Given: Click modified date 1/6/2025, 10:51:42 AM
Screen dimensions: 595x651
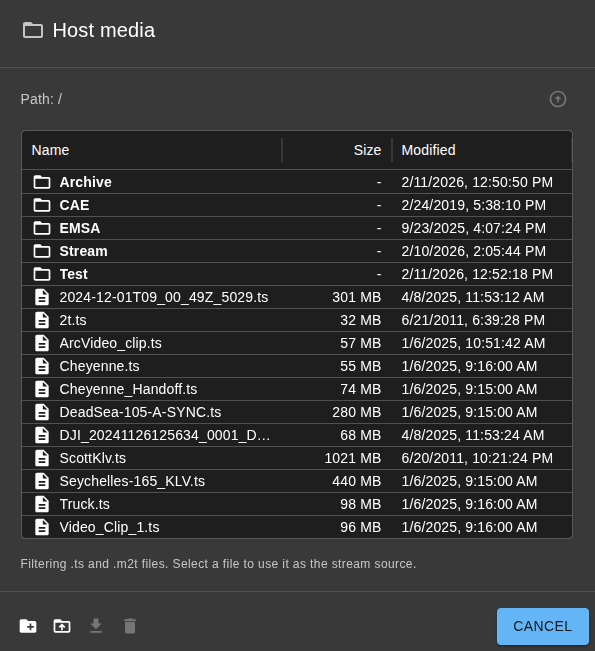Looking at the screenshot, I should click(x=473, y=343).
